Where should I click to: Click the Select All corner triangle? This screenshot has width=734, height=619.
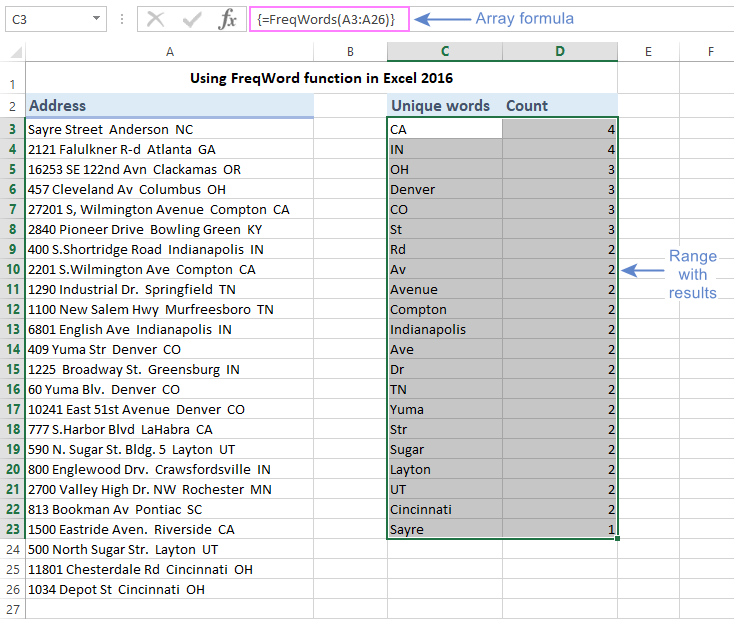(16, 52)
